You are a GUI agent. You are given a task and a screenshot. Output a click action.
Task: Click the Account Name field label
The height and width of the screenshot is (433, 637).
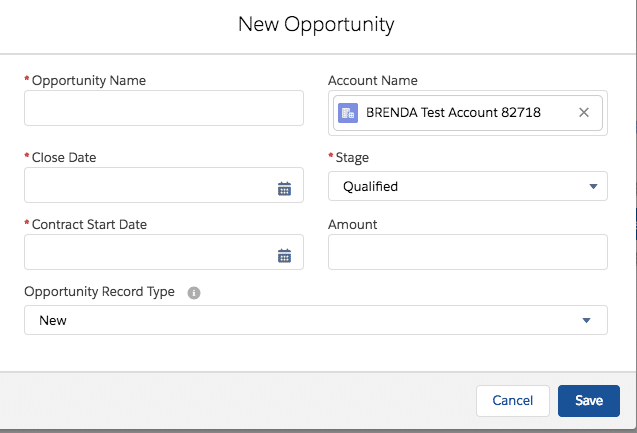click(x=373, y=80)
